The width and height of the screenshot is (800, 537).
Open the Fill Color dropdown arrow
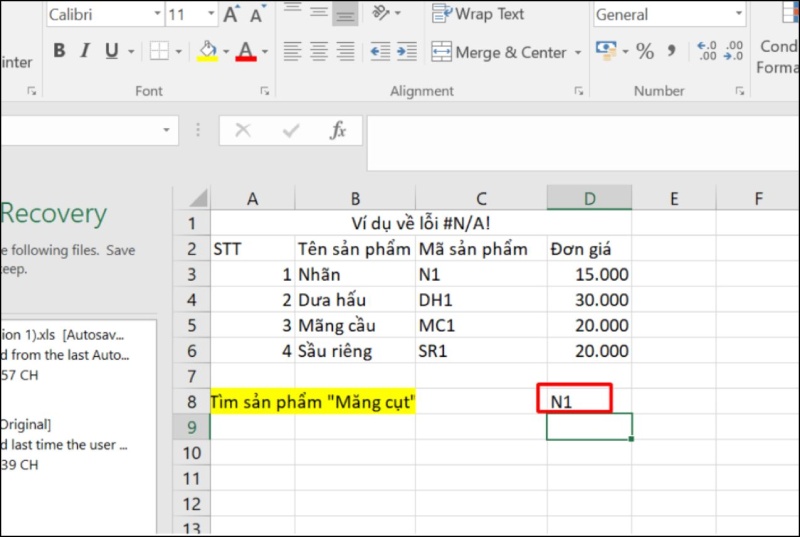pos(226,52)
